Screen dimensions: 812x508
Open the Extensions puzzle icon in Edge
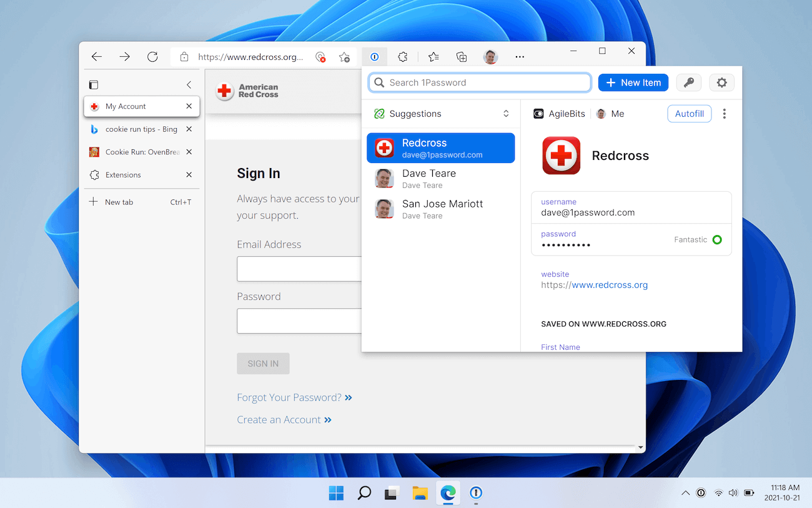[x=402, y=56]
